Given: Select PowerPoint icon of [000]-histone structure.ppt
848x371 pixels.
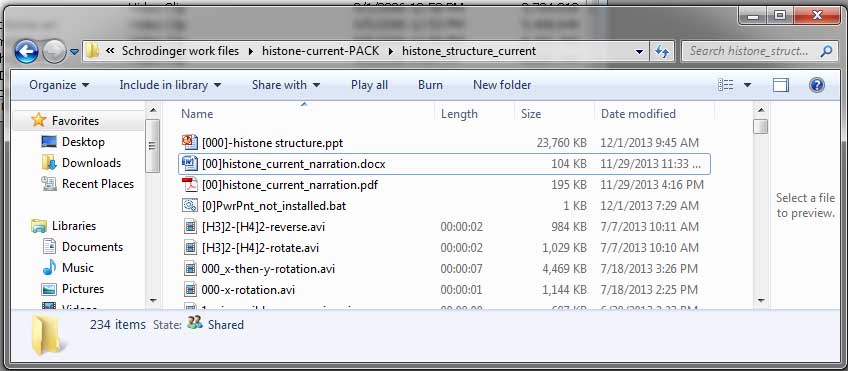Looking at the screenshot, I should 189,142.
